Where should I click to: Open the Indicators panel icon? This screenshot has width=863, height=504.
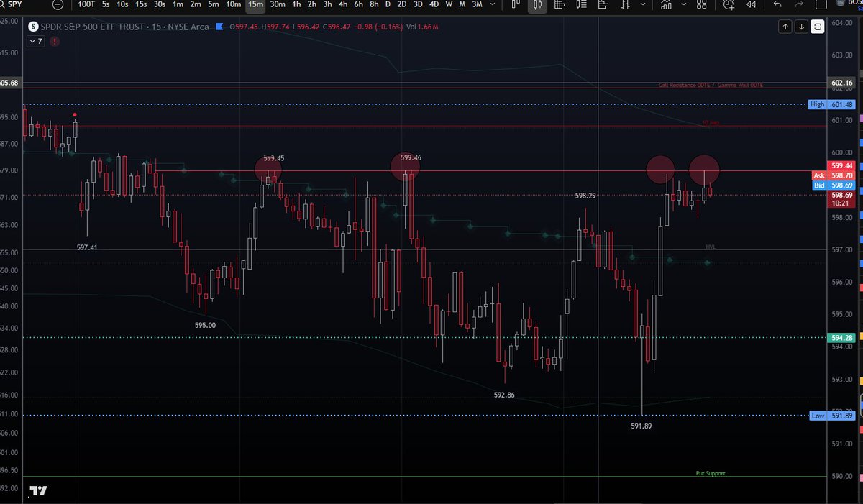(666, 6)
